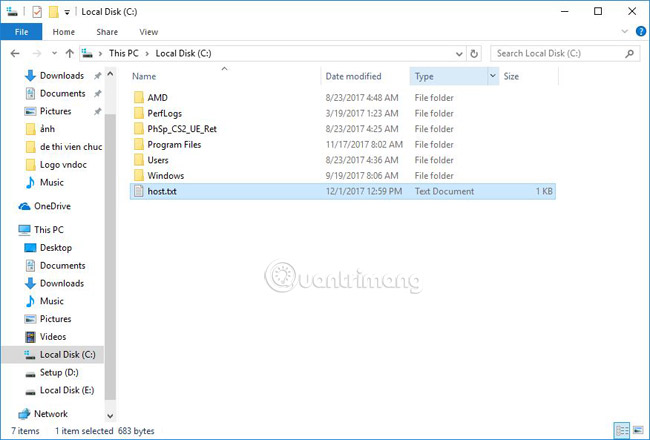Open the Logo vndoc folder
Image resolution: width=650 pixels, height=440 pixels.
63,165
